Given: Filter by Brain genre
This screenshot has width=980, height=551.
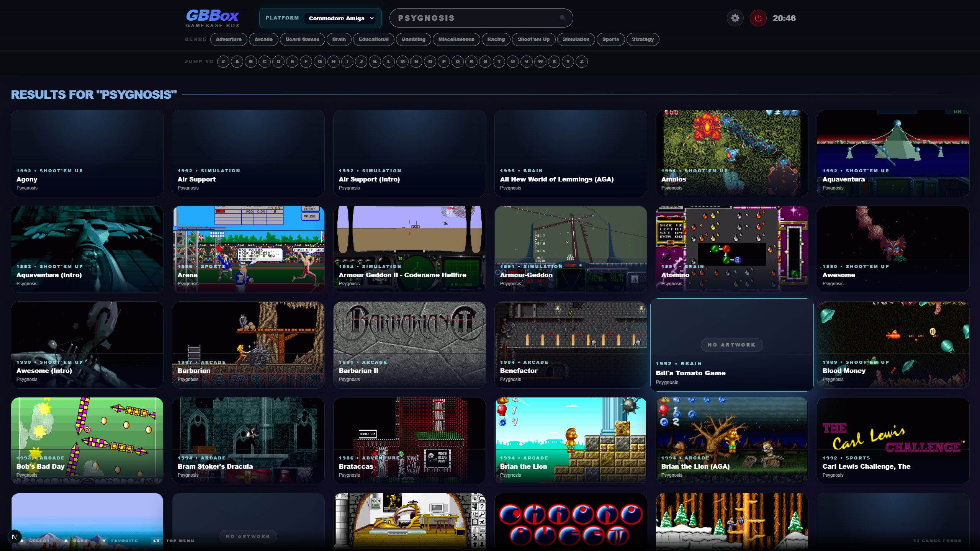Looking at the screenshot, I should [339, 39].
